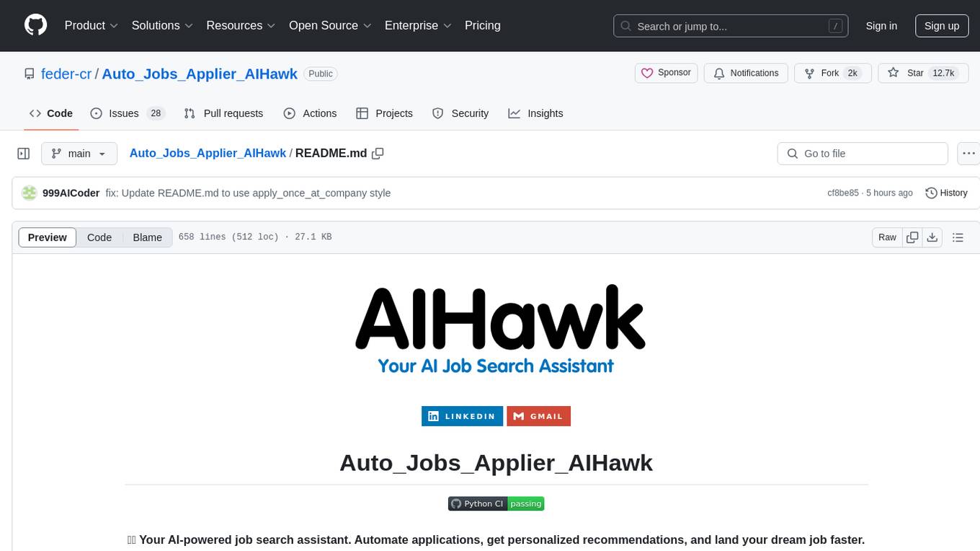Open 999AICoder's avatar
980x551 pixels.
(x=30, y=193)
